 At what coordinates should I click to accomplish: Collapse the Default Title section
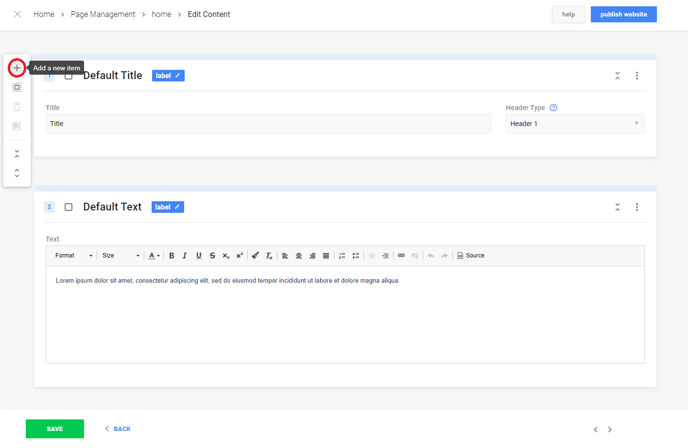(x=617, y=75)
